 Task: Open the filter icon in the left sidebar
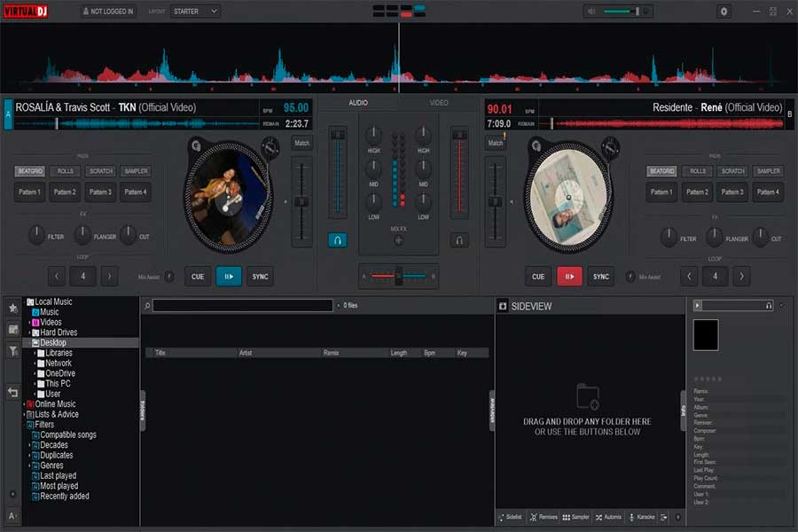coord(12,350)
